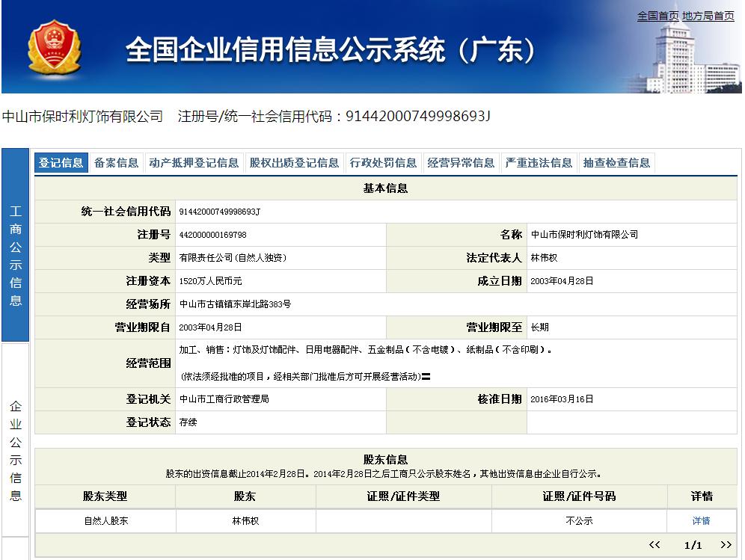Screen dimensions: 745x560
Task: Open the 行政处罚信息 tab
Action: (383, 163)
